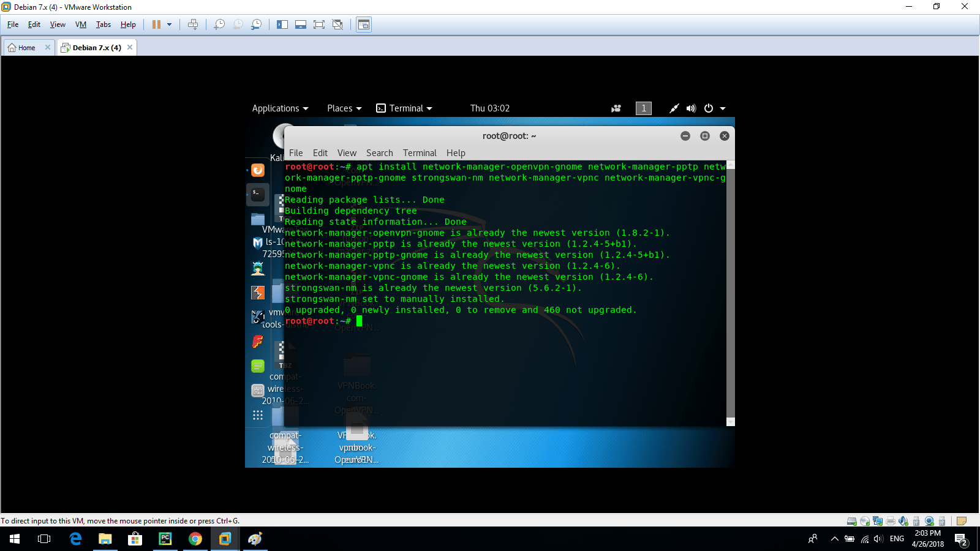Open the Places menu in the Kali top bar
The image size is (980, 551).
click(x=344, y=108)
